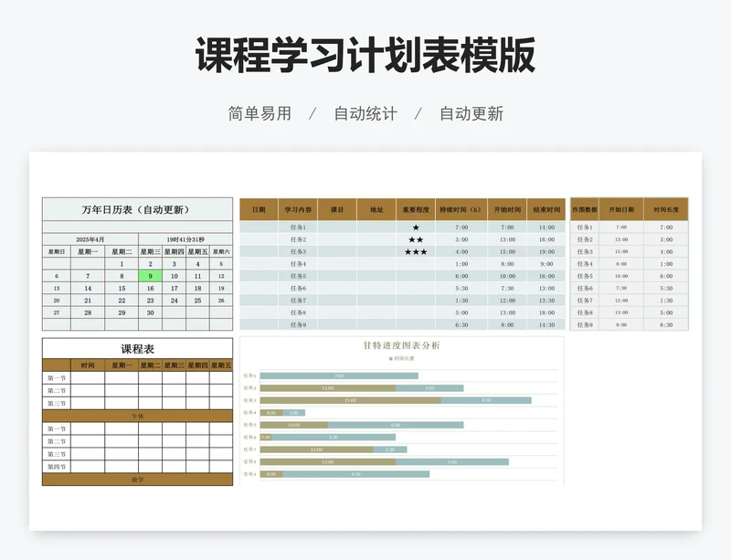Select the 星期五 header in the course table

[x=221, y=365]
